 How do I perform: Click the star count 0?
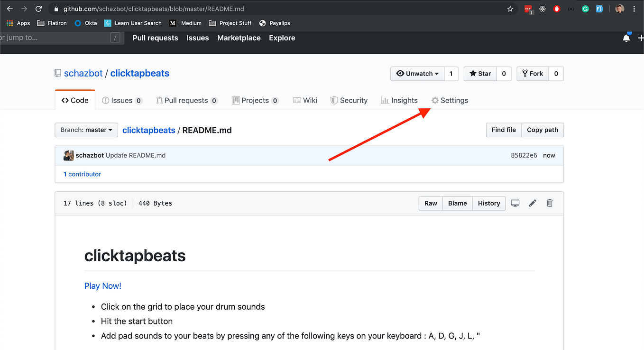tap(504, 74)
